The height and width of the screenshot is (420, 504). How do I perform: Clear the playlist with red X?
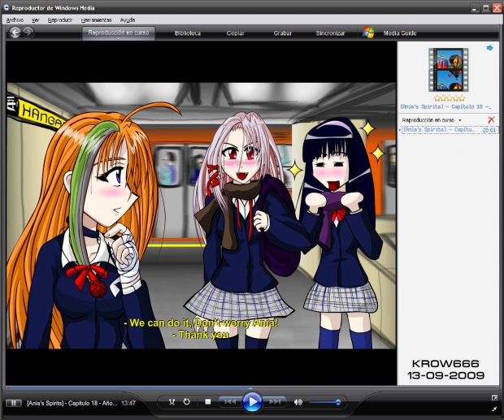coord(491,120)
